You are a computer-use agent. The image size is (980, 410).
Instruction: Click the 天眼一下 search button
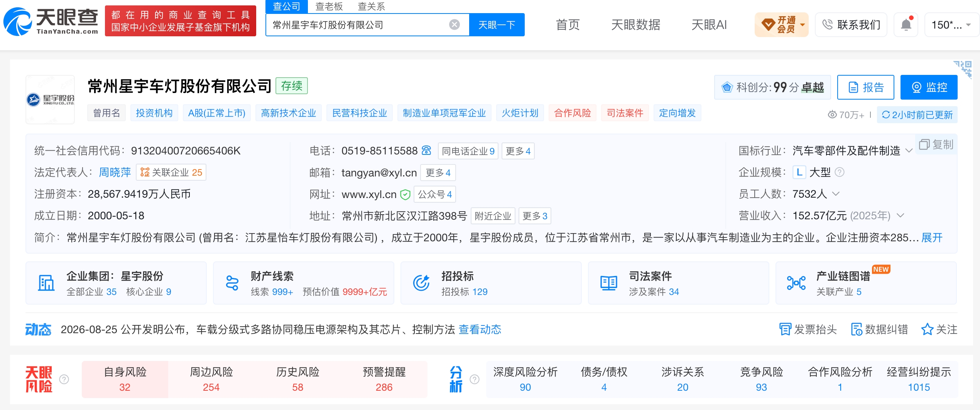(x=497, y=25)
